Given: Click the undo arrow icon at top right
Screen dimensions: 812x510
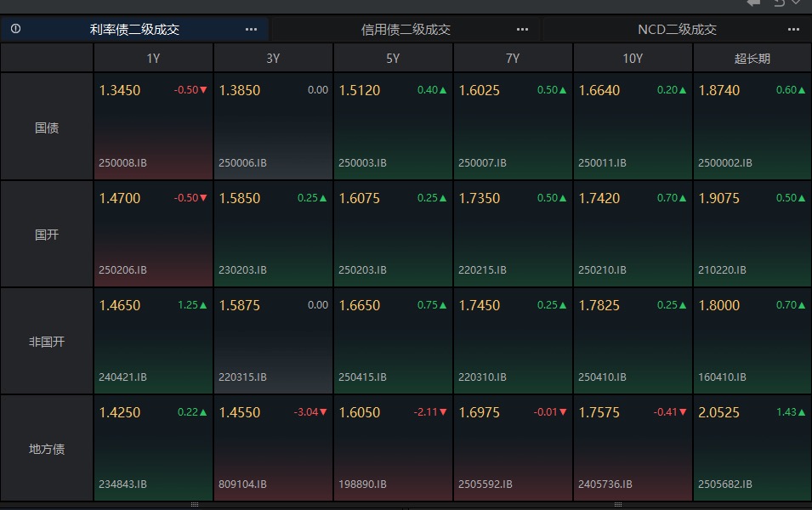Looking at the screenshot, I should (780, 3).
